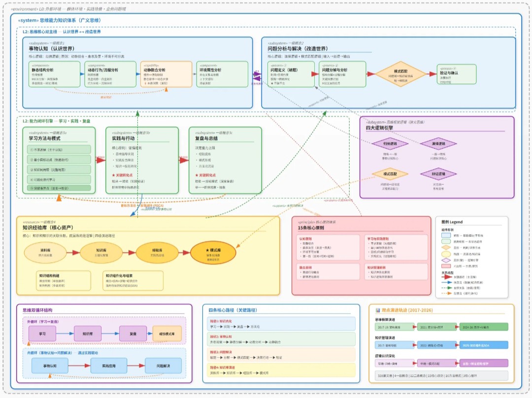
Task: Select the 路径3: 问题解决 row
Action: [281, 355]
